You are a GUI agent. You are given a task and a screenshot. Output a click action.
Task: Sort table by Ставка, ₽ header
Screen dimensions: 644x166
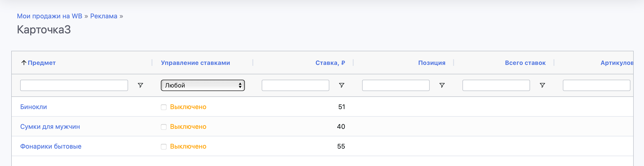pos(330,63)
